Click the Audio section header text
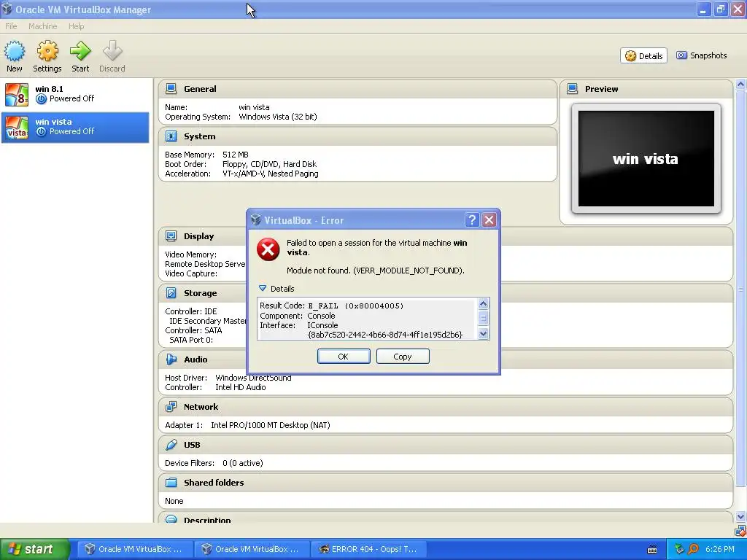Viewport: 747px width, 560px height. click(196, 359)
